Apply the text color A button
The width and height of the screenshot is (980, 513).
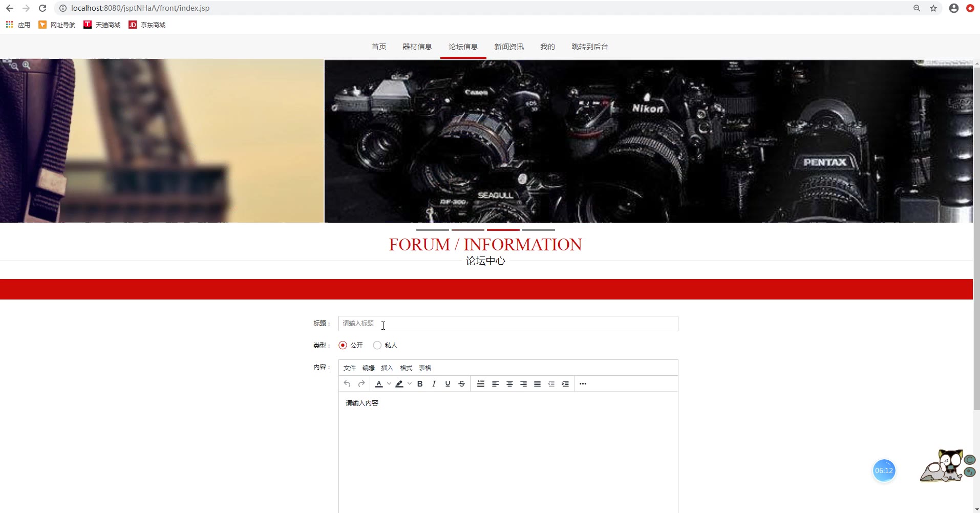pos(379,383)
